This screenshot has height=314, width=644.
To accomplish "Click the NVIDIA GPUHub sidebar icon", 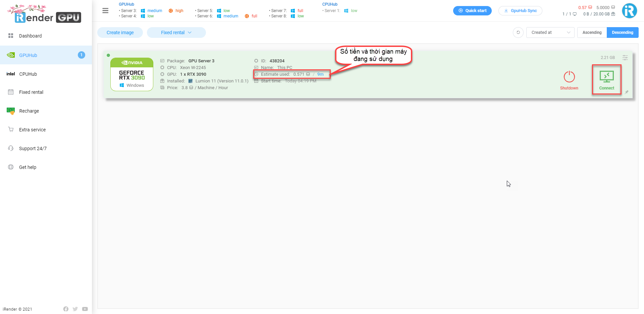I will pyautogui.click(x=11, y=55).
